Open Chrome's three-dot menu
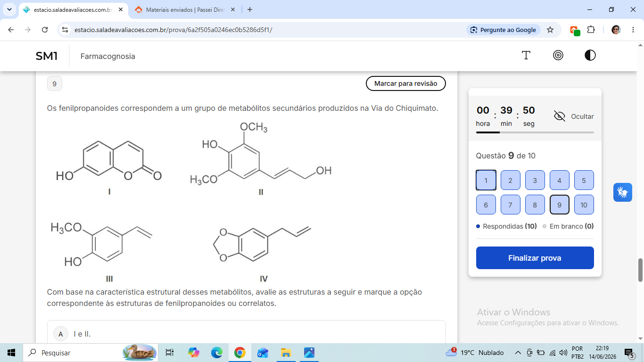 tap(632, 30)
